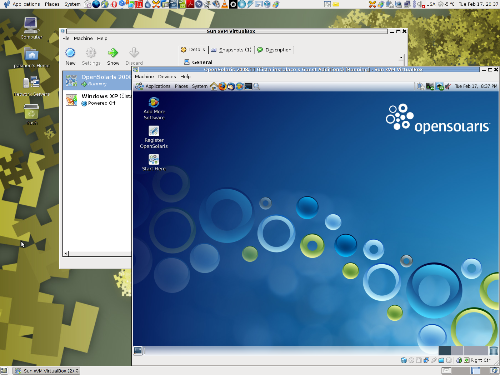
Task: Click the update manager icon in guest tray
Action: [440, 86]
